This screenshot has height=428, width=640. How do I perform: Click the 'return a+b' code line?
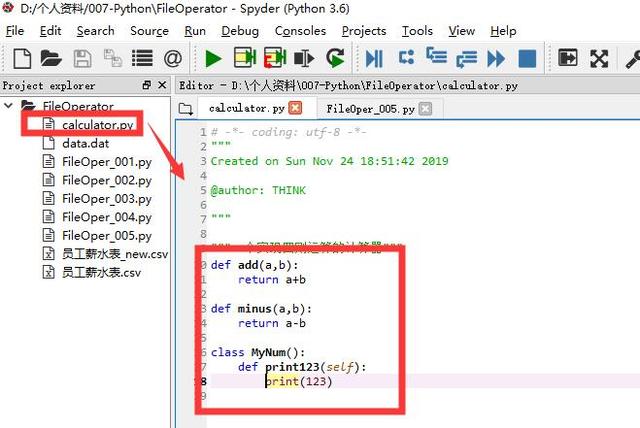[x=272, y=280]
